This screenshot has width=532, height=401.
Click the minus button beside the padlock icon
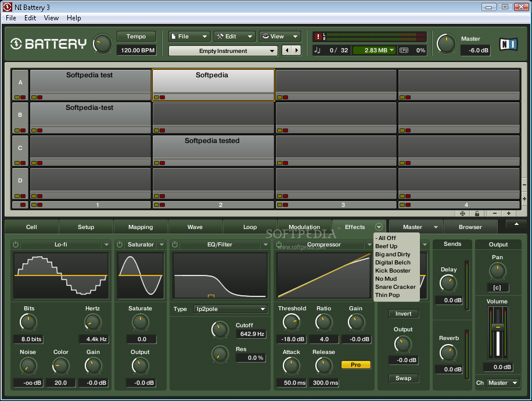[x=495, y=213]
